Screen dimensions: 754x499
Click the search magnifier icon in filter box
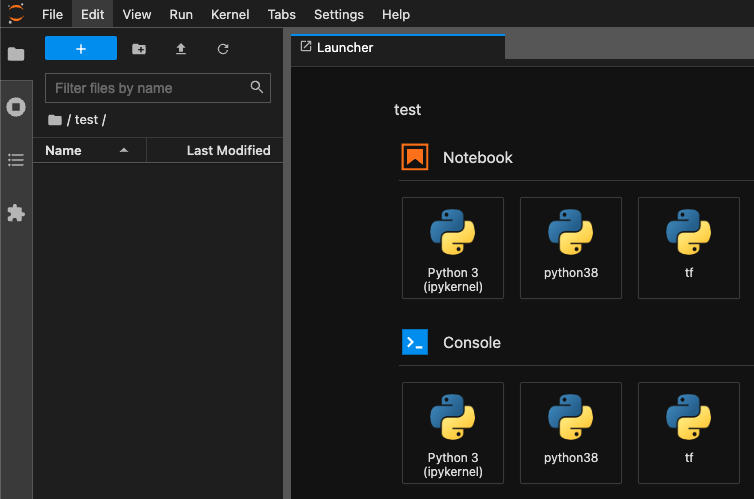[x=257, y=87]
